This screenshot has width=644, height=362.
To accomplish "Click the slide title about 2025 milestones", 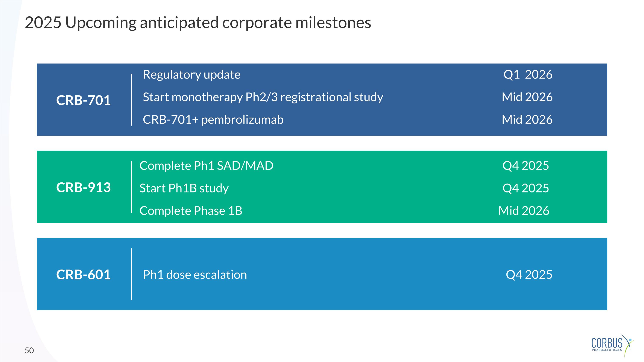I will 198,23.
